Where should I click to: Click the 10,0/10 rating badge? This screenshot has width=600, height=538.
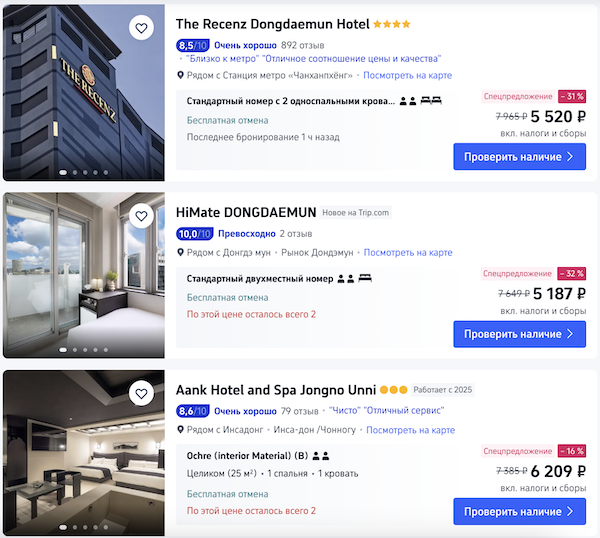coord(194,234)
